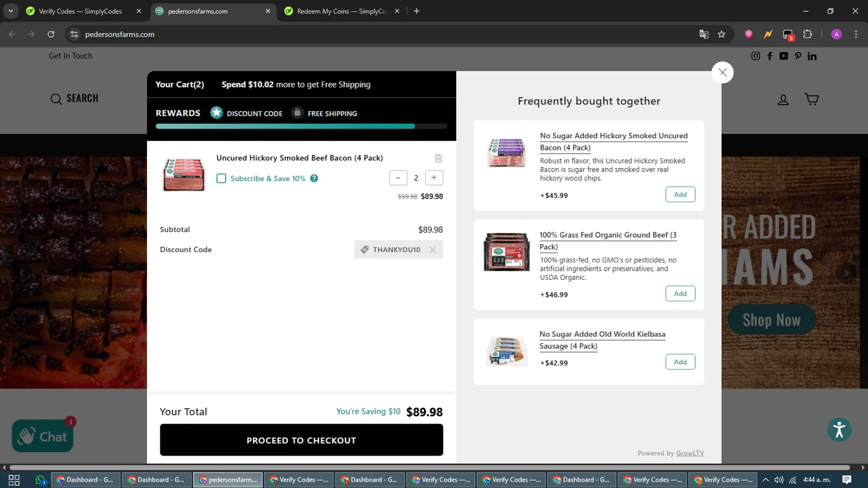The width and height of the screenshot is (868, 488).
Task: Reload the page
Action: [51, 34]
